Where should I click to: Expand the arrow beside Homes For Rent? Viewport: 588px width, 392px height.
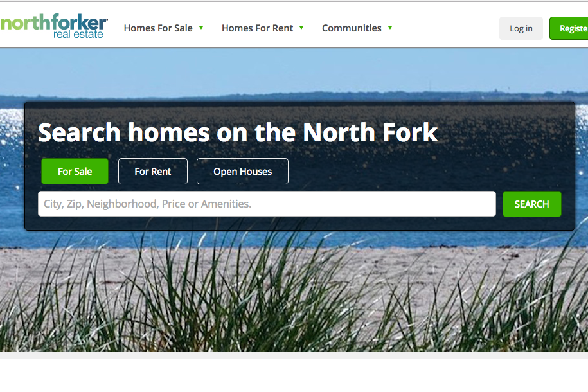(x=301, y=28)
